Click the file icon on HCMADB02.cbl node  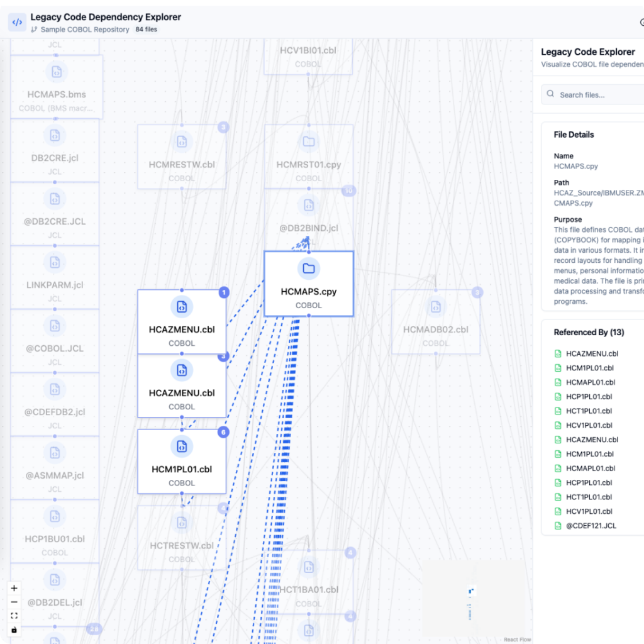coord(436,307)
